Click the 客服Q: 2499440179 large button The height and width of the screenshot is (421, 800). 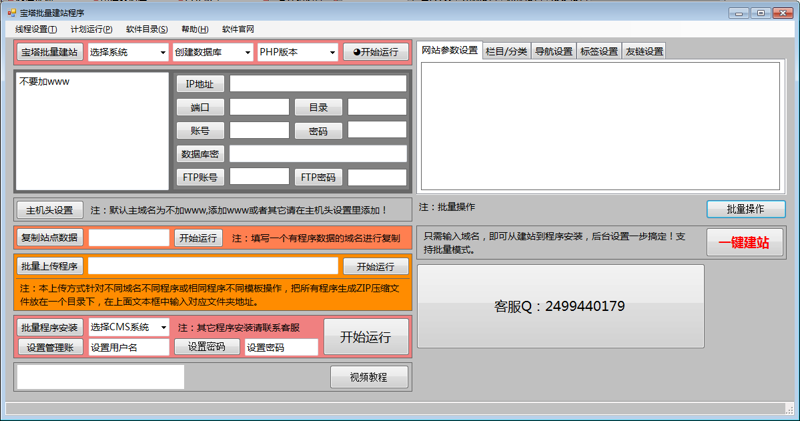tap(560, 306)
